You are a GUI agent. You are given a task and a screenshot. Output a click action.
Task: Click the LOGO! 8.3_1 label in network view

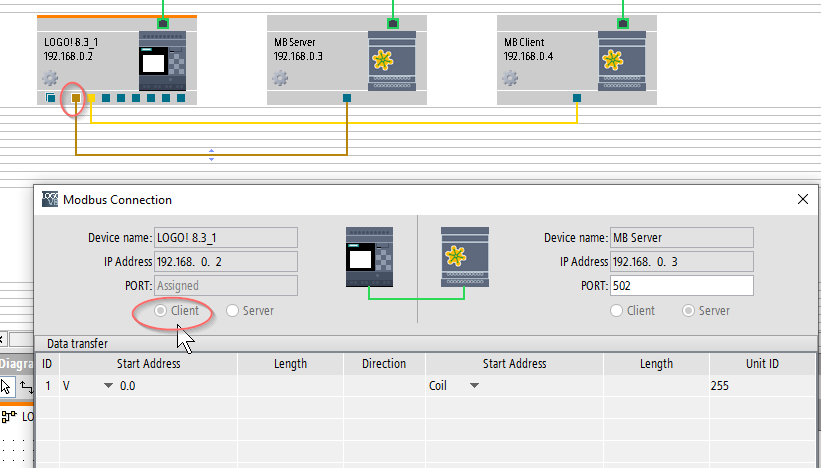click(71, 42)
